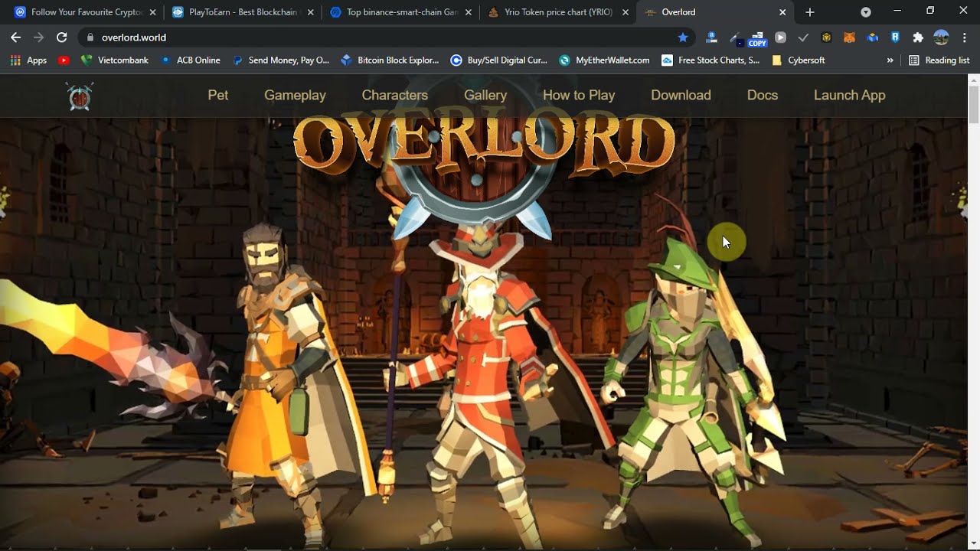The height and width of the screenshot is (551, 980).
Task: Click the color picker dropper extension
Action: [734, 37]
